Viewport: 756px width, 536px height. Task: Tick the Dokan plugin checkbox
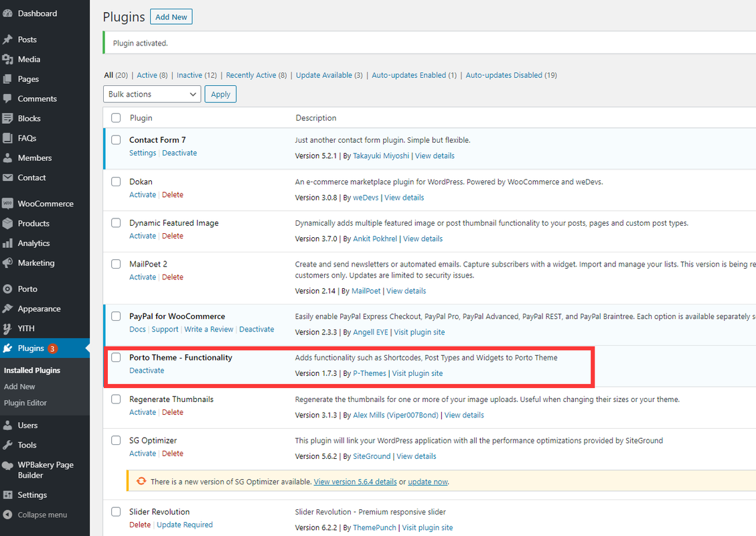(117, 182)
